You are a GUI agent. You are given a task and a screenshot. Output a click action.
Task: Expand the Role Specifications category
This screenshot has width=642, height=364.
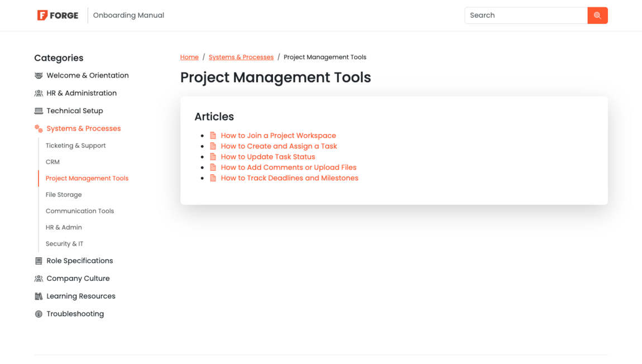[79, 261]
